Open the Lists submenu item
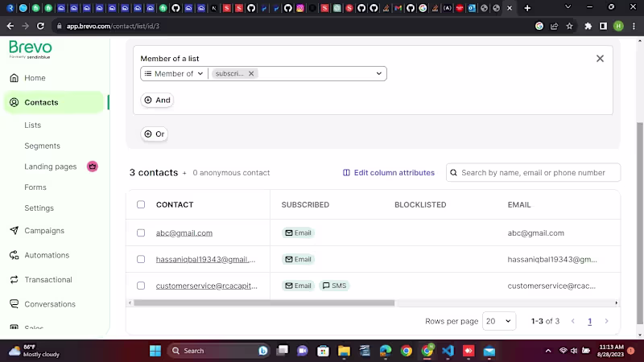This screenshot has width=644, height=362. (32, 125)
